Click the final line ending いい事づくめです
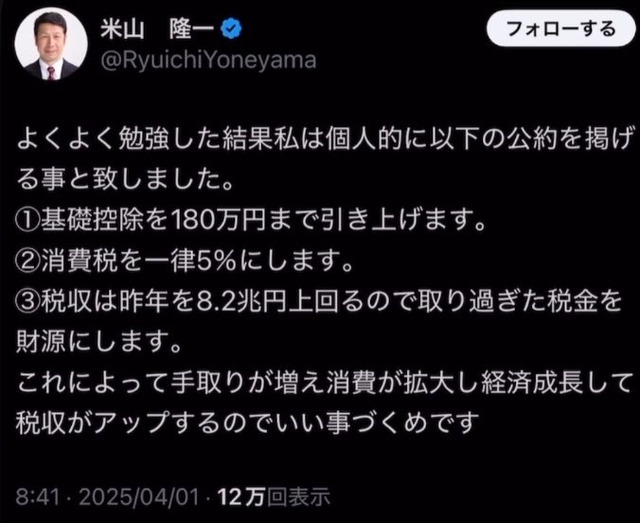This screenshot has width=640, height=523. [x=247, y=424]
